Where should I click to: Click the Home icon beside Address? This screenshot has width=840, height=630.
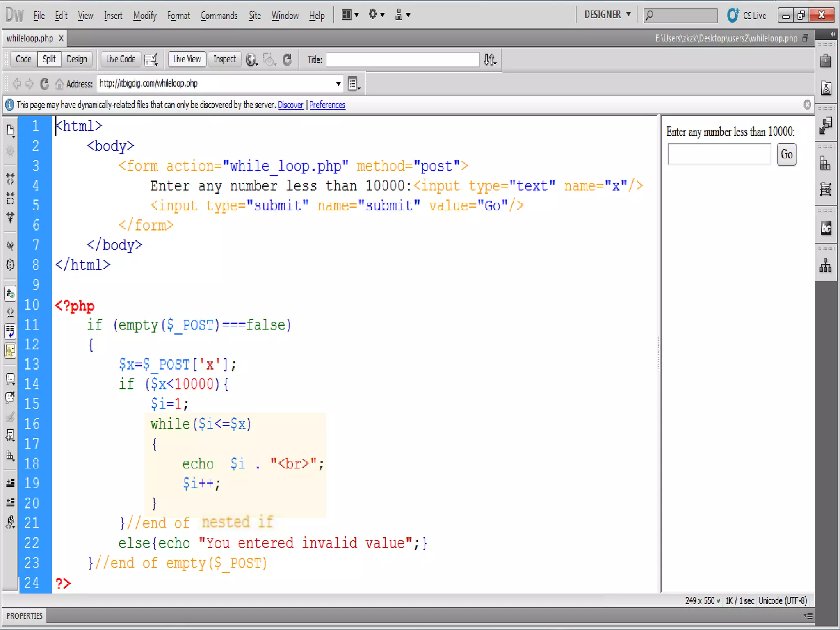click(x=59, y=84)
